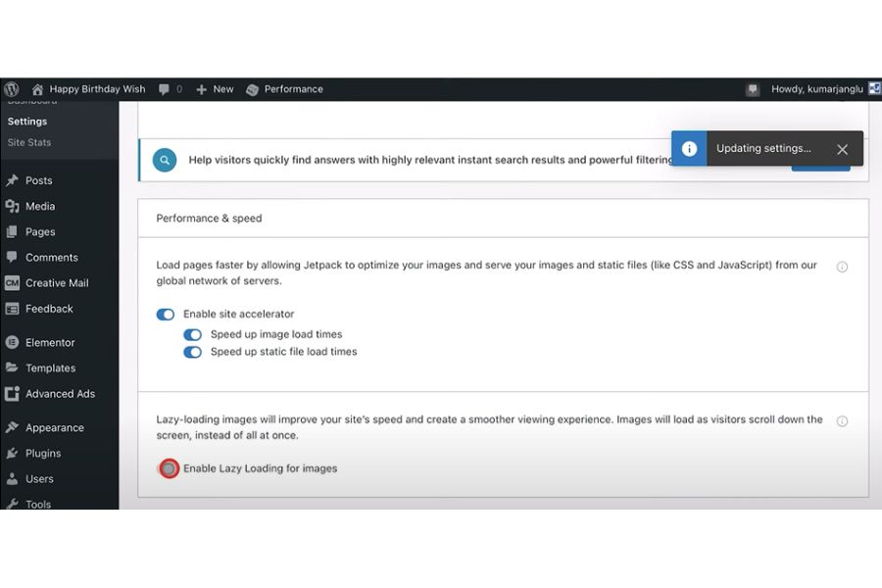Open Elementor in the sidebar
The image size is (882, 588).
[x=50, y=343]
